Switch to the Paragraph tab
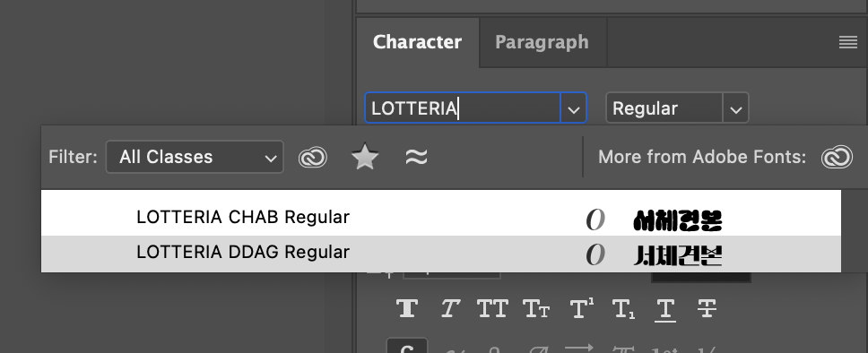This screenshot has width=868, height=353. coord(542,42)
